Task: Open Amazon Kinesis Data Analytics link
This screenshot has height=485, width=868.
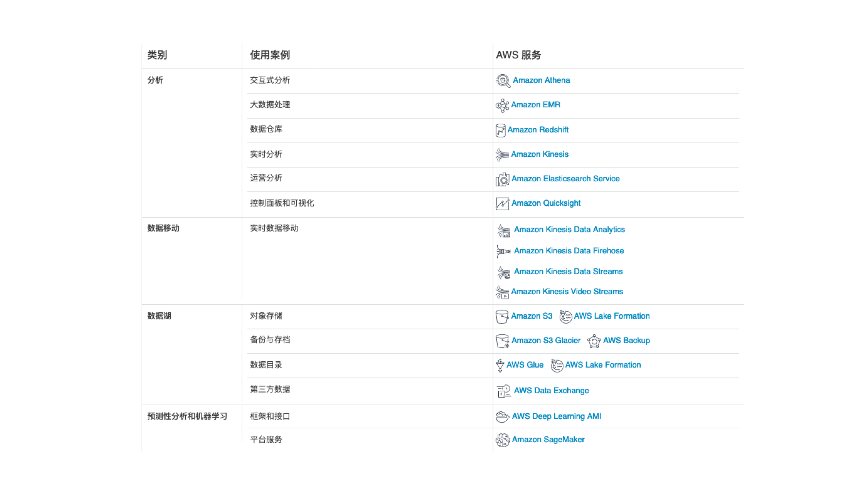Action: click(569, 230)
